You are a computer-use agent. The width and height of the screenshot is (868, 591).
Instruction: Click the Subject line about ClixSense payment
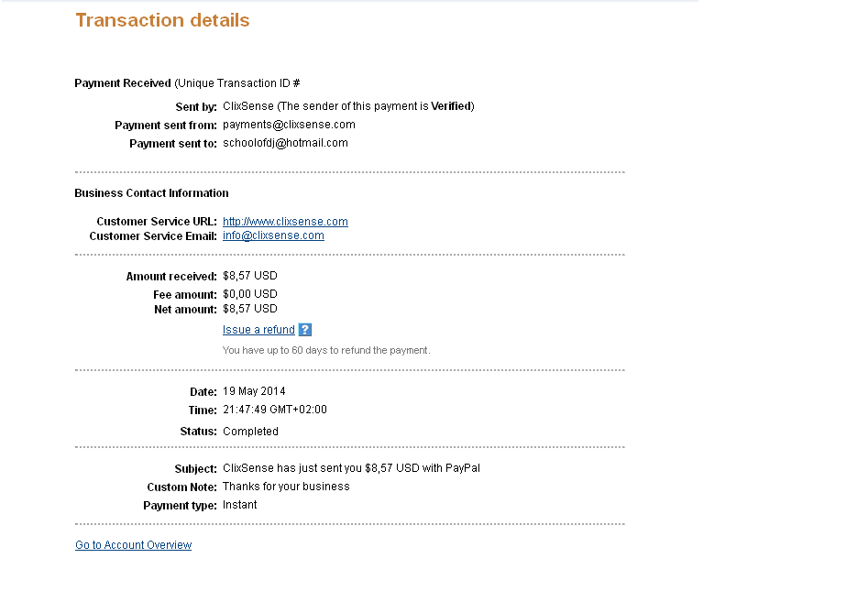[351, 468]
